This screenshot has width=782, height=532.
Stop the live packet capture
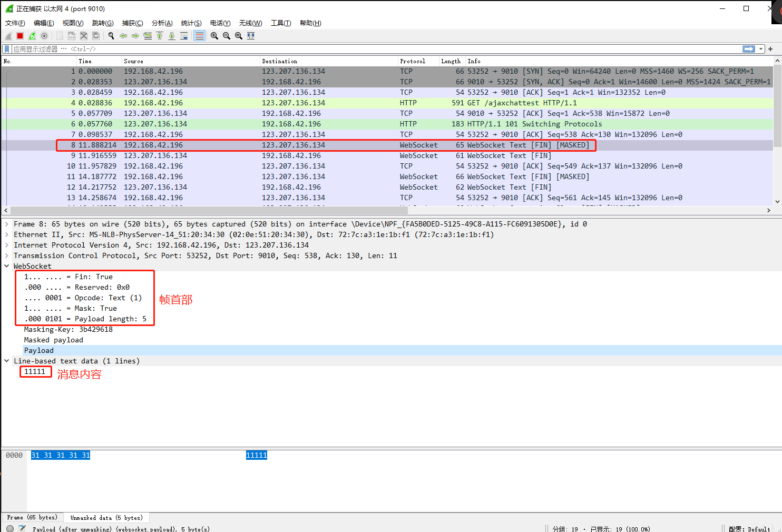click(19, 35)
